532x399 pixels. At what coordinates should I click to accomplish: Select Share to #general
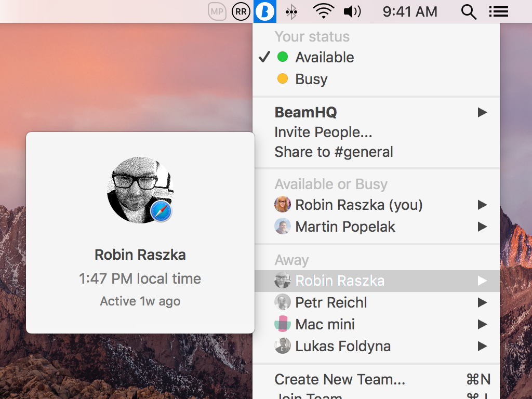tap(376, 152)
